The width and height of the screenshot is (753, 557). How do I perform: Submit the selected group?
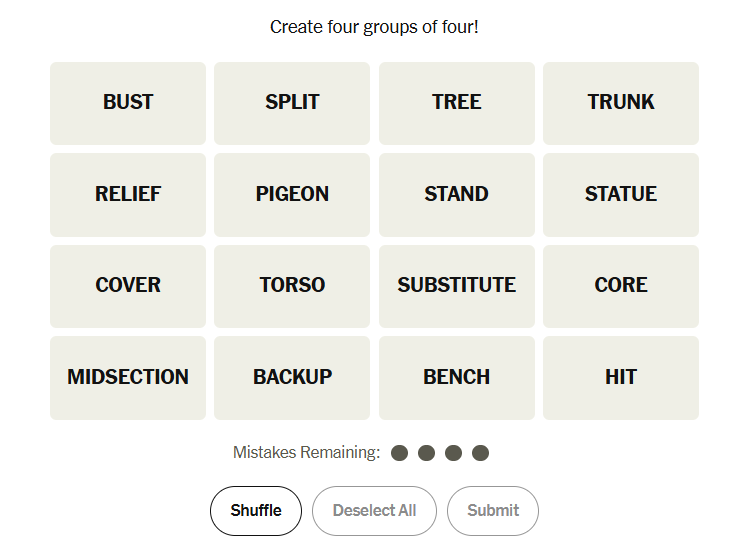(x=493, y=511)
